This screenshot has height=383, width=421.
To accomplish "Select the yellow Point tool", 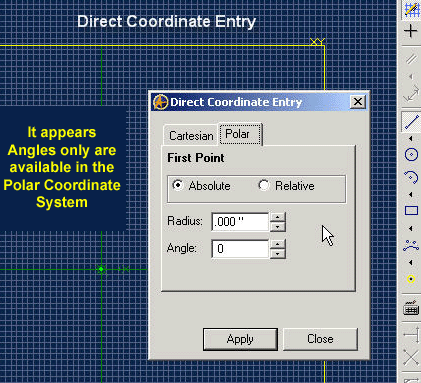I will [411, 279].
